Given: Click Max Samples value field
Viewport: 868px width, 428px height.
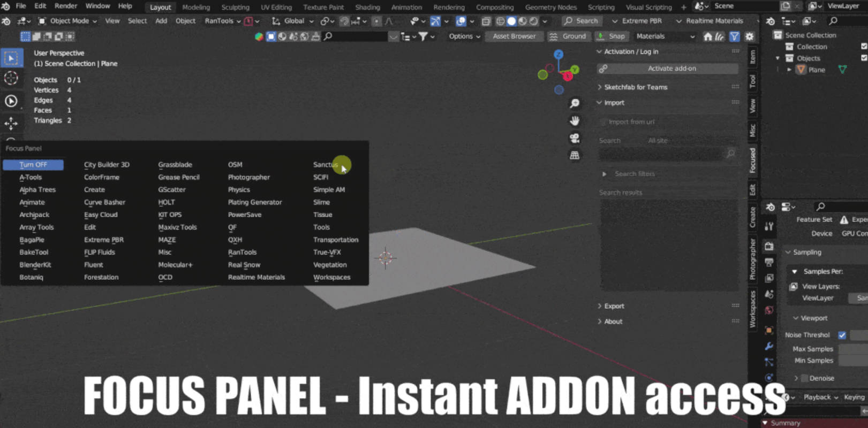Looking at the screenshot, I should [x=852, y=349].
